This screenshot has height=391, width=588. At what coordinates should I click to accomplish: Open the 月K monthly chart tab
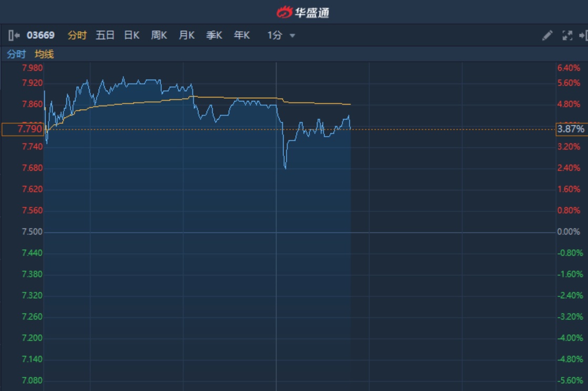pos(187,36)
